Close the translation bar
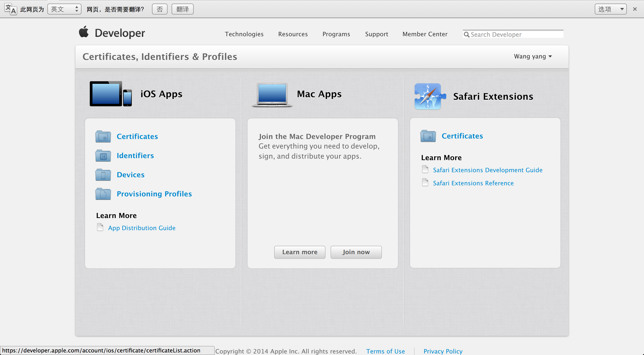 coord(635,9)
